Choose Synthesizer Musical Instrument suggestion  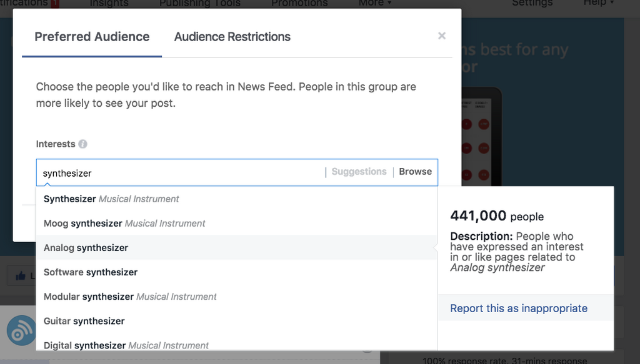111,199
